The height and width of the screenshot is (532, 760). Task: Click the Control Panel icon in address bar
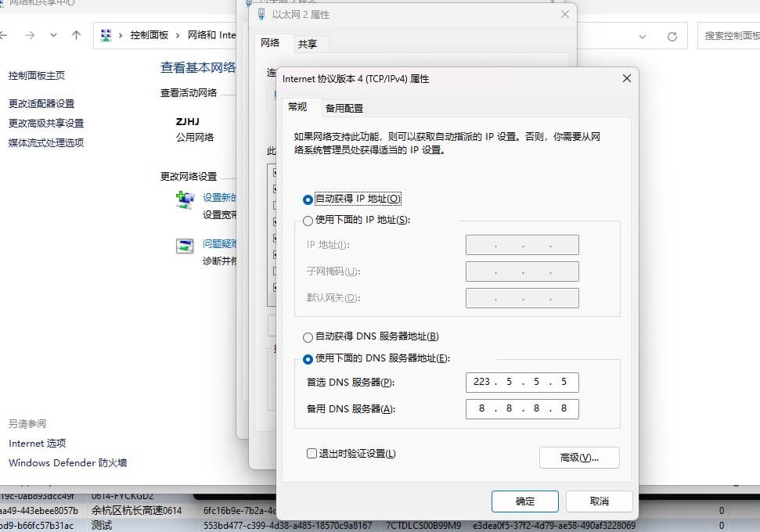click(106, 35)
